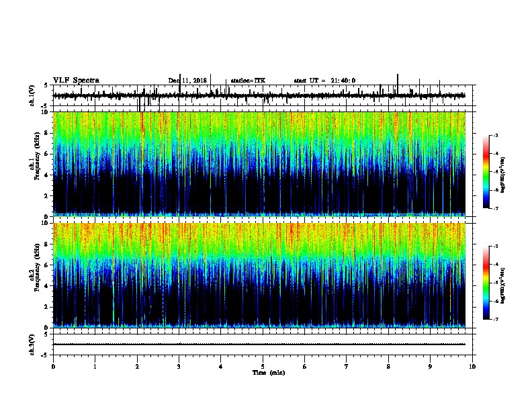Select the "ch.3(V)" axis label

click(32, 345)
